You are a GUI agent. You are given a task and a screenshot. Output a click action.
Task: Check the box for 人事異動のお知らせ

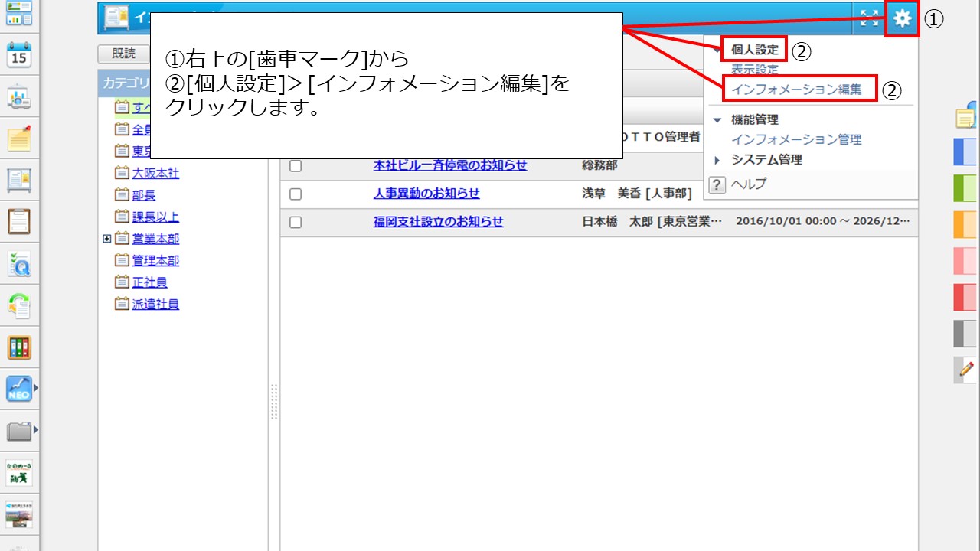(296, 194)
